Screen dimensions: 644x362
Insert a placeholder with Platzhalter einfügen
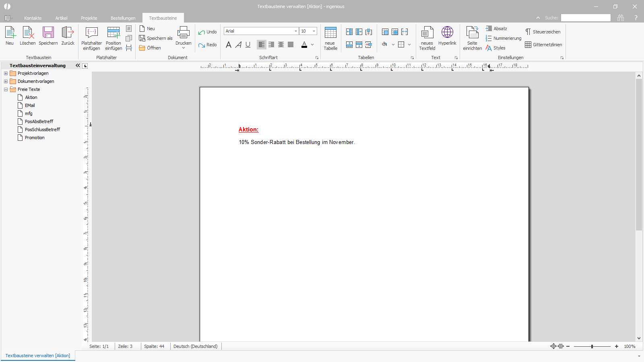click(x=92, y=38)
